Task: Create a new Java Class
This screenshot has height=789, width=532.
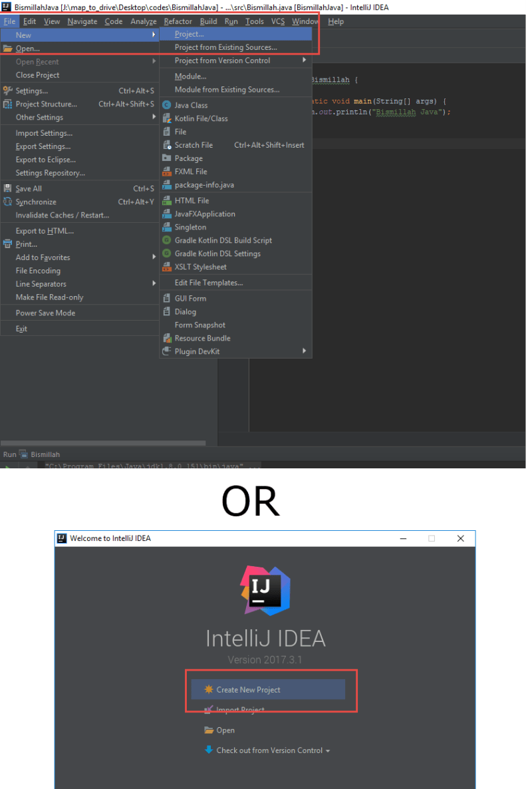Action: [190, 104]
